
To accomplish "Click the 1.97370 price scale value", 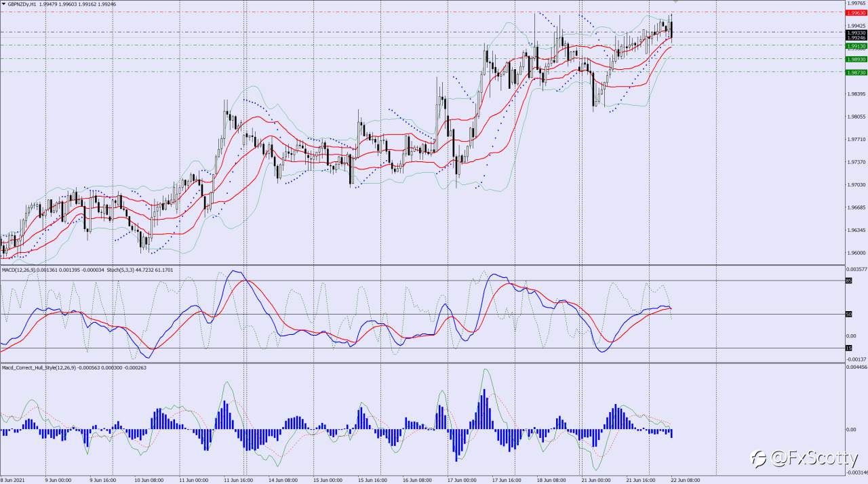I will coord(857,162).
